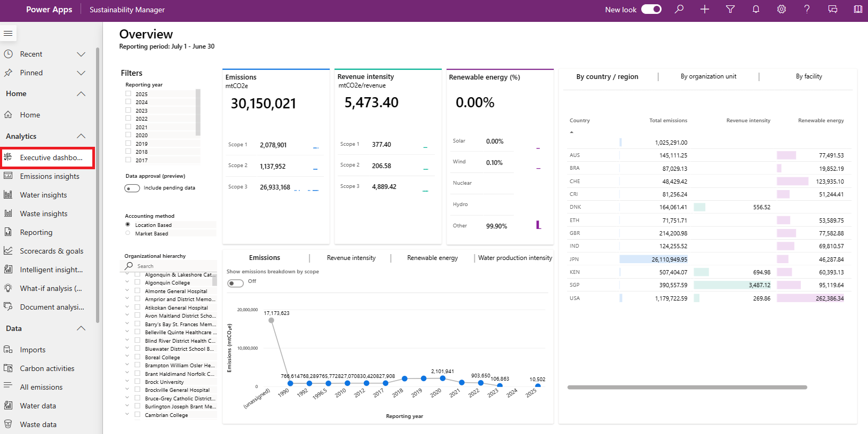Select the Market Based radio button
Screen dimensions: 868x434
128,233
